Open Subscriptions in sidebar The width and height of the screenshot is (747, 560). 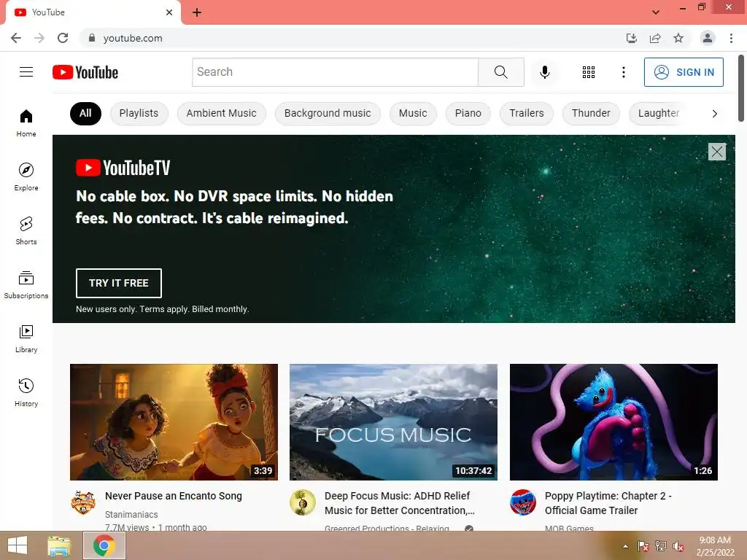[26, 285]
